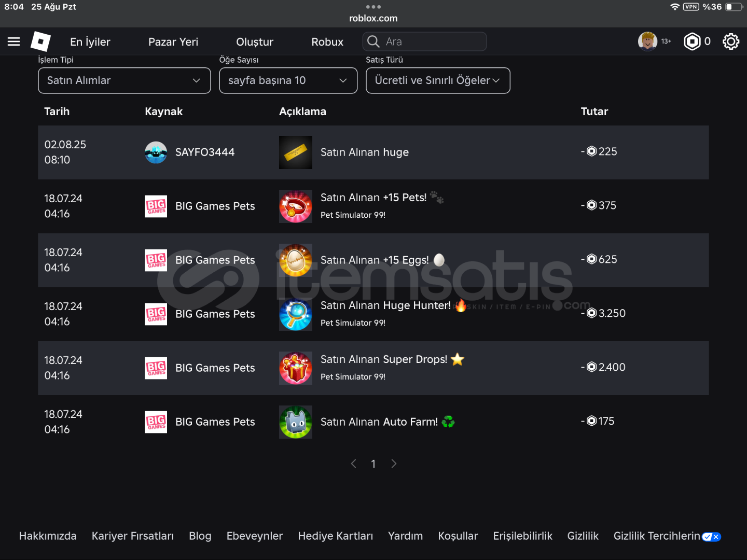Click the 13+ age label
Viewport: 747px width, 560px height.
click(x=666, y=41)
